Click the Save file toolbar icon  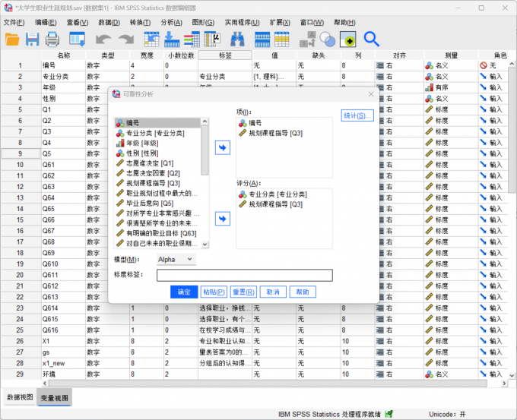33,39
